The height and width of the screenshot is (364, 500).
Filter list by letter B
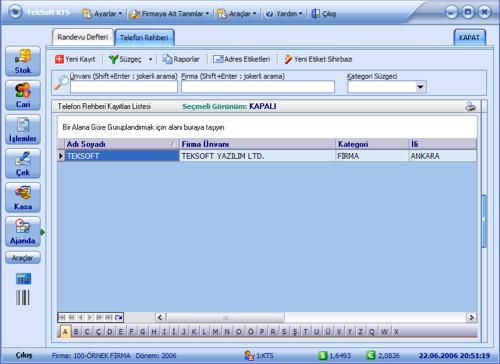[76, 332]
